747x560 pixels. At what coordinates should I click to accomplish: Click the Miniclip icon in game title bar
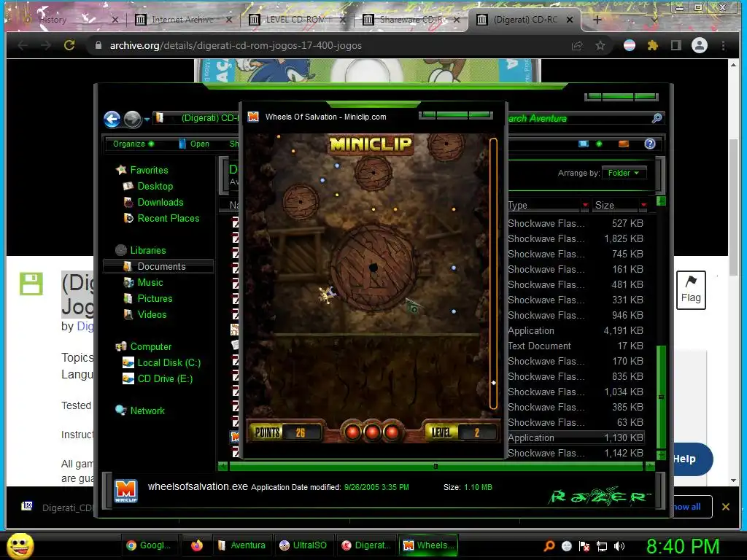click(253, 117)
